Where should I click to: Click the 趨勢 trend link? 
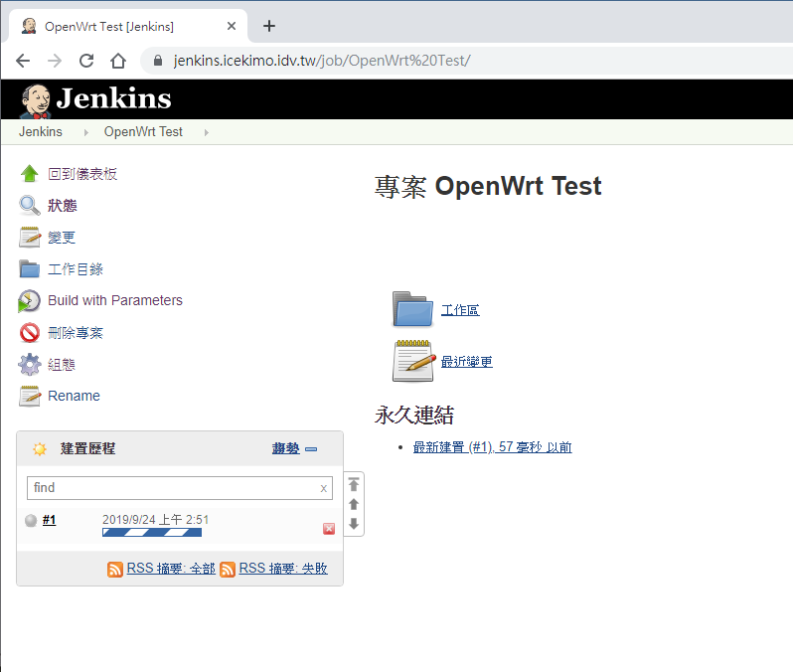(286, 448)
